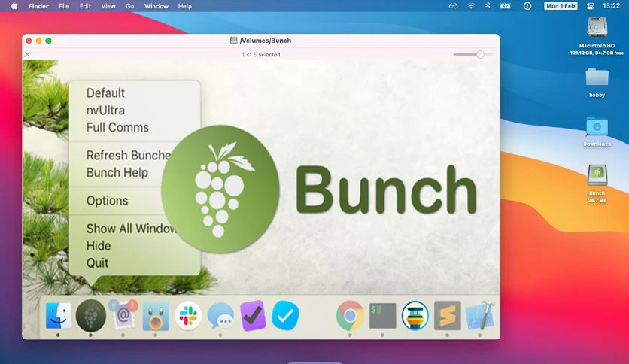
Task: Open the View menu
Action: [108, 6]
